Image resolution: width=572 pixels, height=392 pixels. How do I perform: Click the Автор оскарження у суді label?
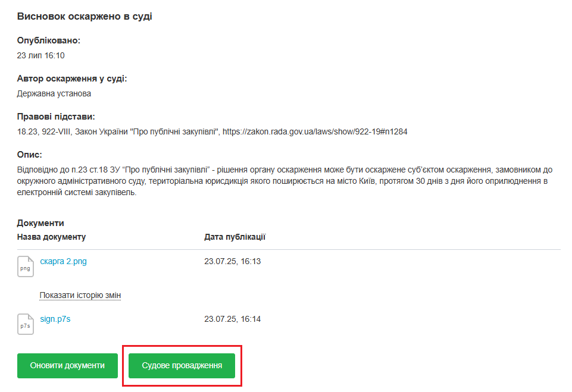[72, 79]
